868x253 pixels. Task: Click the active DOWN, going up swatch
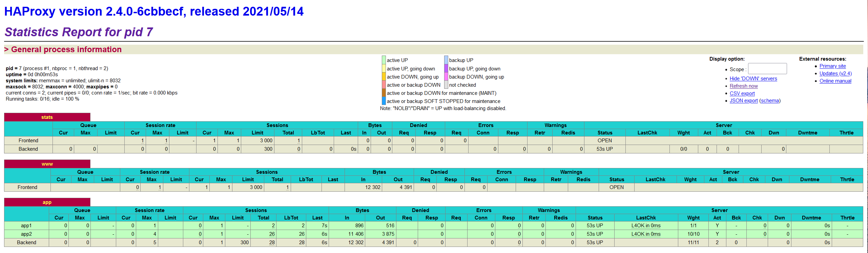click(384, 77)
